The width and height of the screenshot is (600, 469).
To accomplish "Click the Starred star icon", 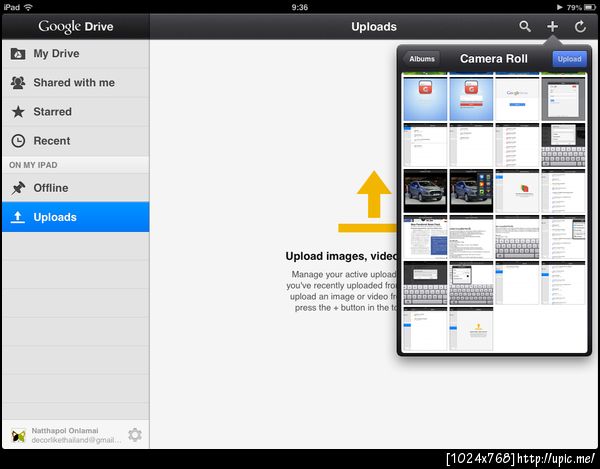I will pos(18,112).
